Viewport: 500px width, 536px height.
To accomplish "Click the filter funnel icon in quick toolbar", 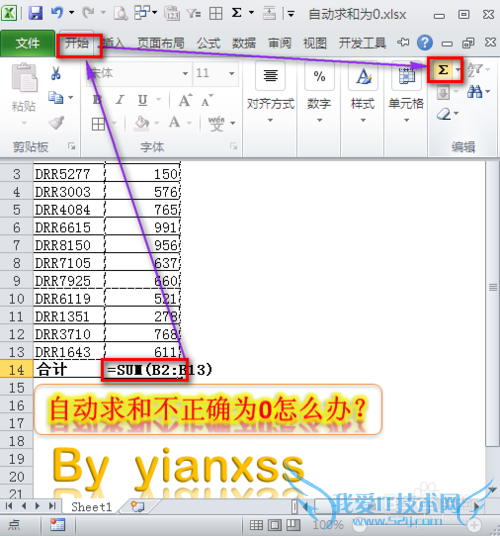I will (194, 14).
